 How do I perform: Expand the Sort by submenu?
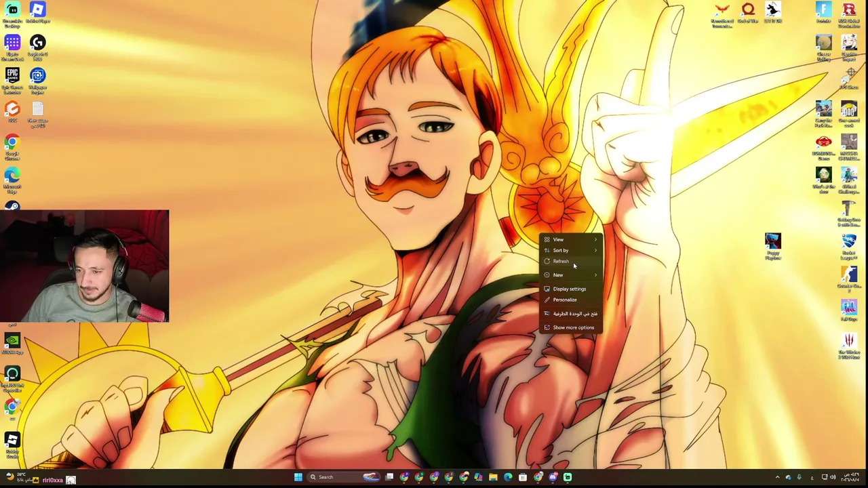tap(570, 250)
